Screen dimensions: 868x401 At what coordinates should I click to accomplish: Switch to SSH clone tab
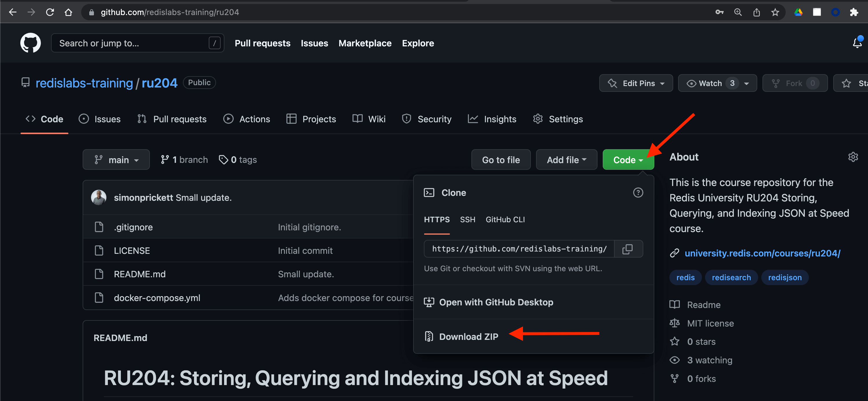tap(467, 220)
